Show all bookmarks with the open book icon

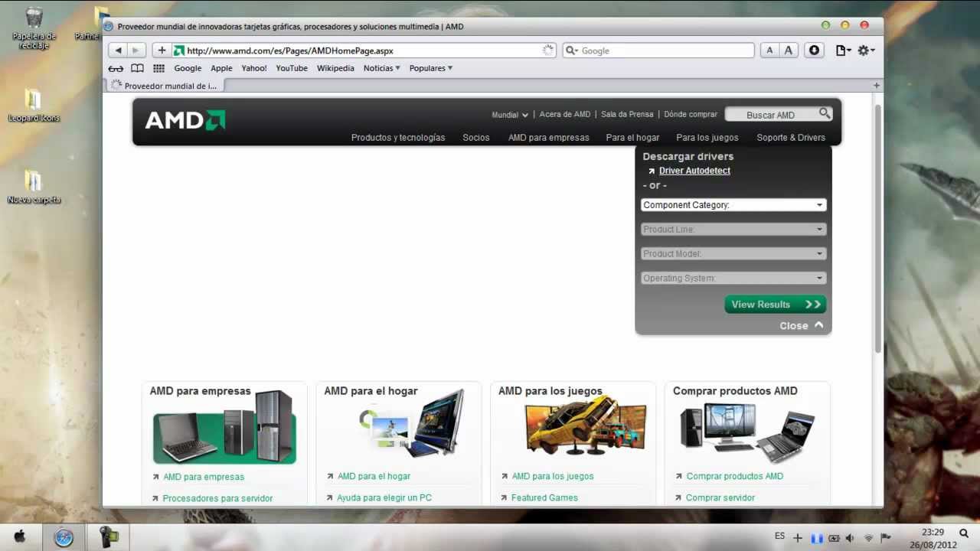[137, 68]
